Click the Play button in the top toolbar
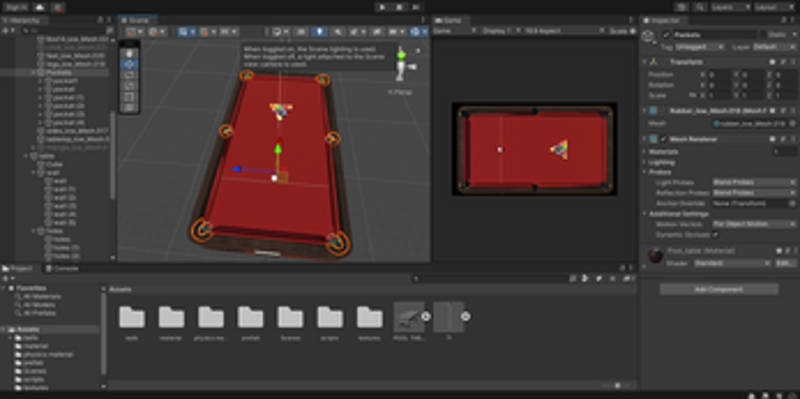800x399 pixels. coord(382,7)
